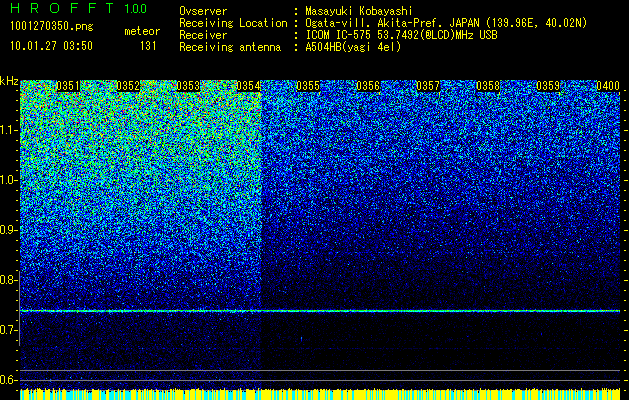
Task: Click the 0356 time marker
Action: pyautogui.click(x=368, y=86)
